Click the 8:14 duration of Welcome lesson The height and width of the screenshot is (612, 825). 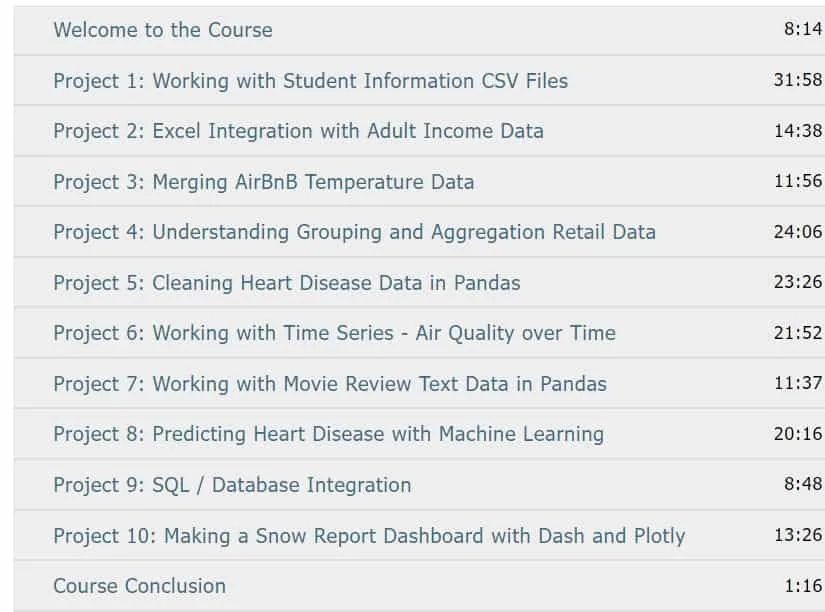coord(803,29)
